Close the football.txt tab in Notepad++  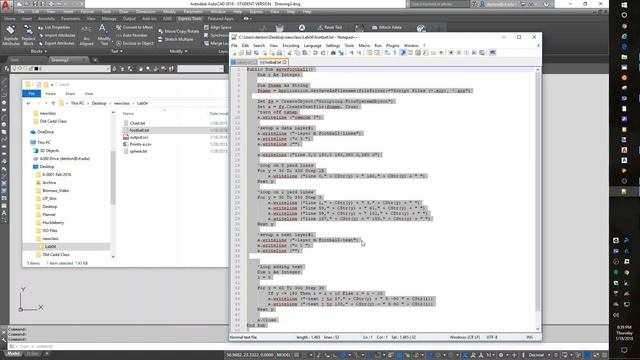pos(285,62)
